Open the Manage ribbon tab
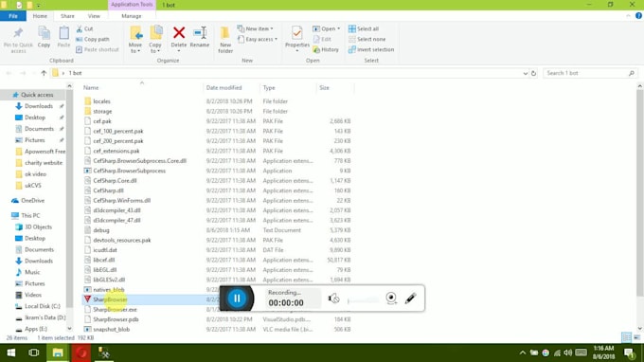The width and height of the screenshot is (644, 362). [x=132, y=16]
